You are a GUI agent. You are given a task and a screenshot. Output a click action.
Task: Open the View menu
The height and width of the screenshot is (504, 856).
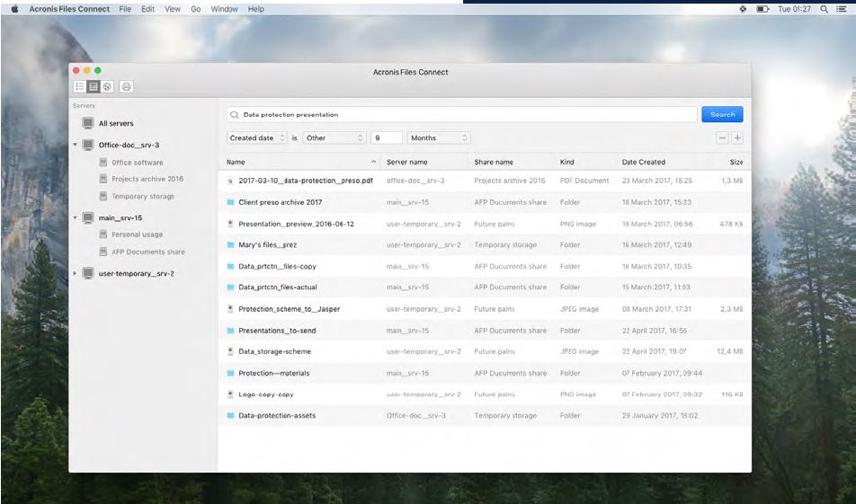173,9
